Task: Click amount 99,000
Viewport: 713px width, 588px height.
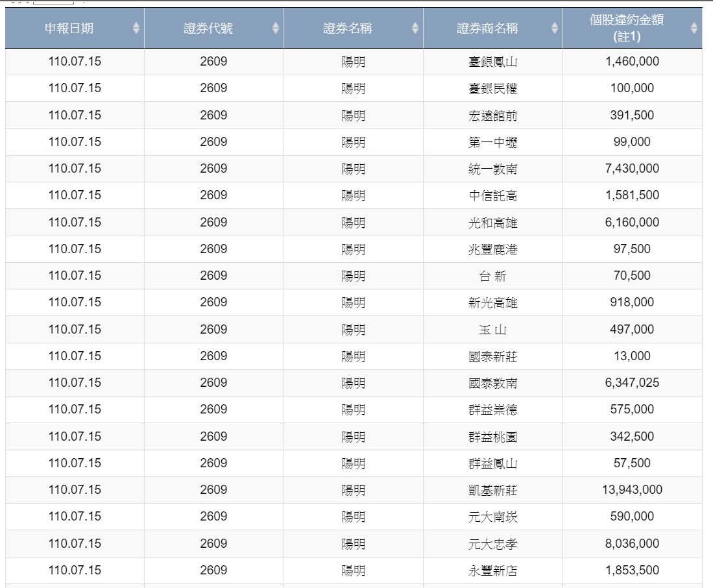Action: [632, 141]
